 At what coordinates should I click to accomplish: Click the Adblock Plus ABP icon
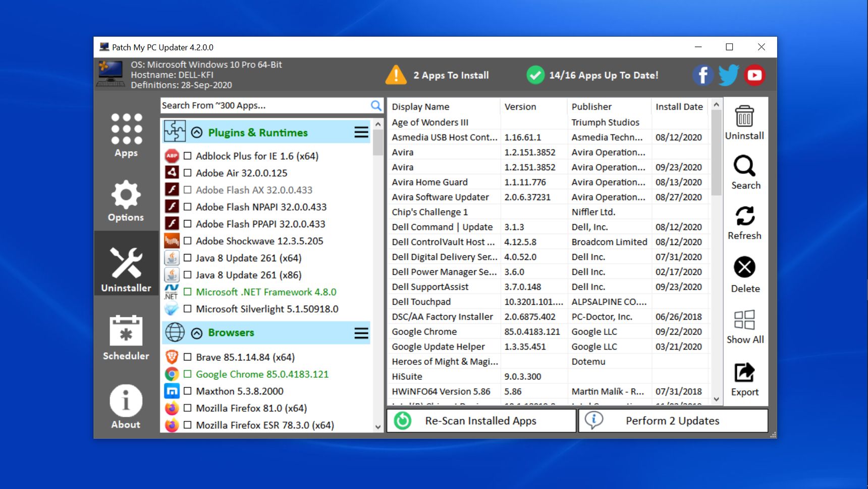(x=172, y=156)
